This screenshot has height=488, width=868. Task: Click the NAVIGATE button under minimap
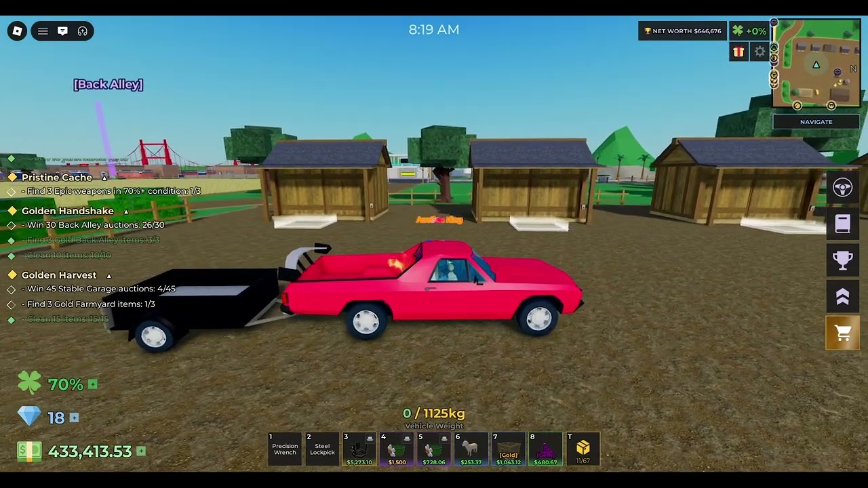[816, 122]
